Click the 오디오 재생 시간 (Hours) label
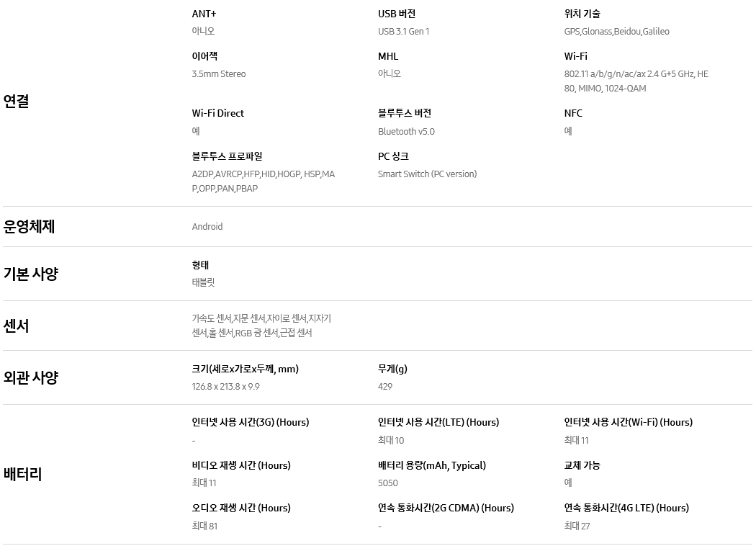Image resolution: width=756 pixels, height=551 pixels. click(241, 508)
